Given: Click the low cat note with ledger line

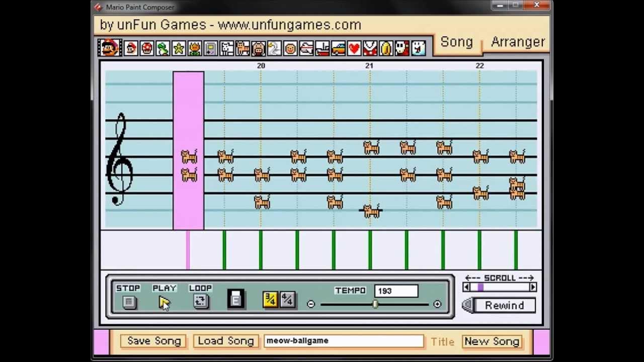Looking at the screenshot, I should coord(371,211).
